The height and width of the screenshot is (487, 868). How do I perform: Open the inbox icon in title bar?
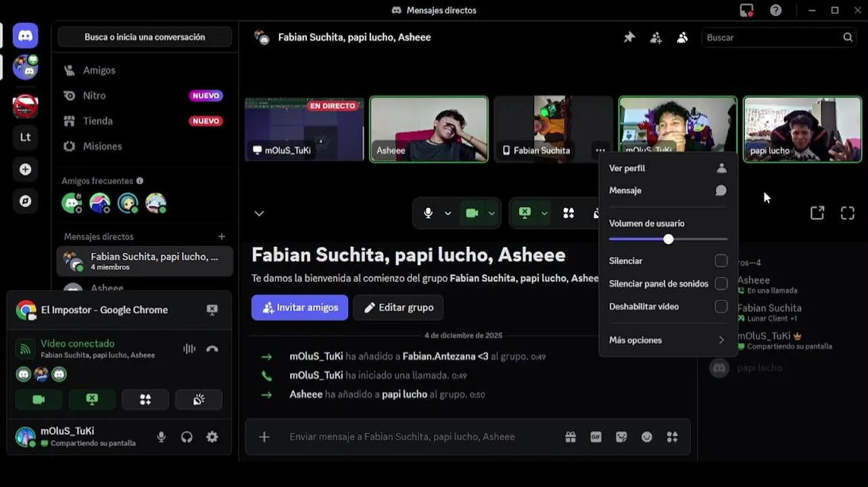[746, 10]
